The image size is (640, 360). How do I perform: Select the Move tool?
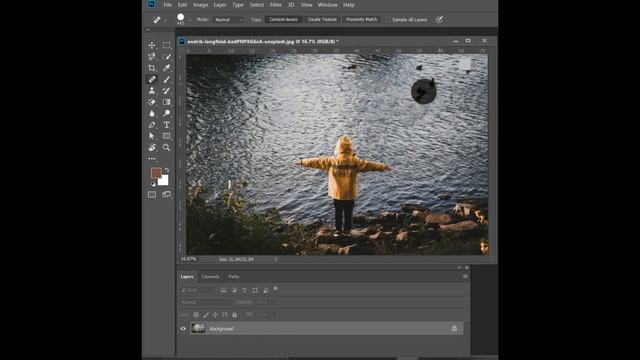[152, 45]
